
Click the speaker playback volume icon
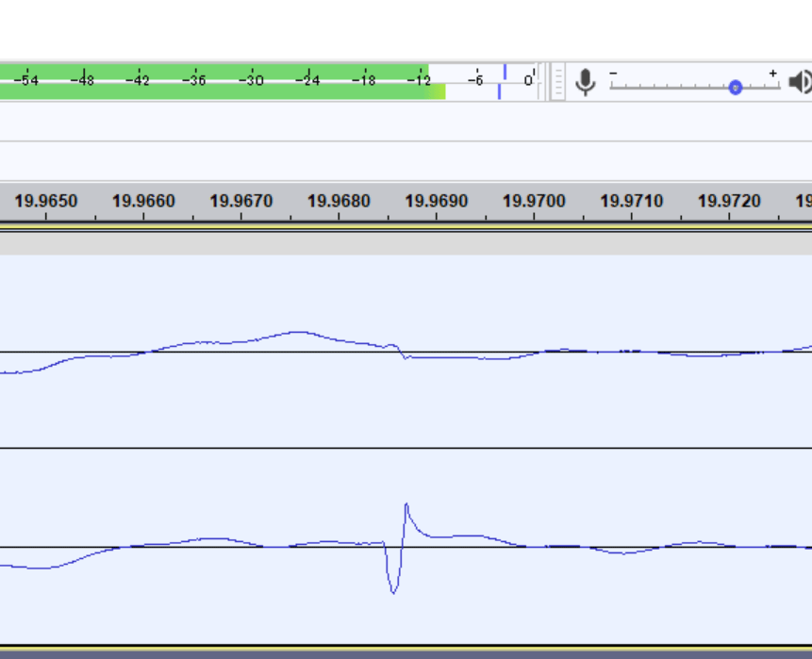[x=800, y=82]
